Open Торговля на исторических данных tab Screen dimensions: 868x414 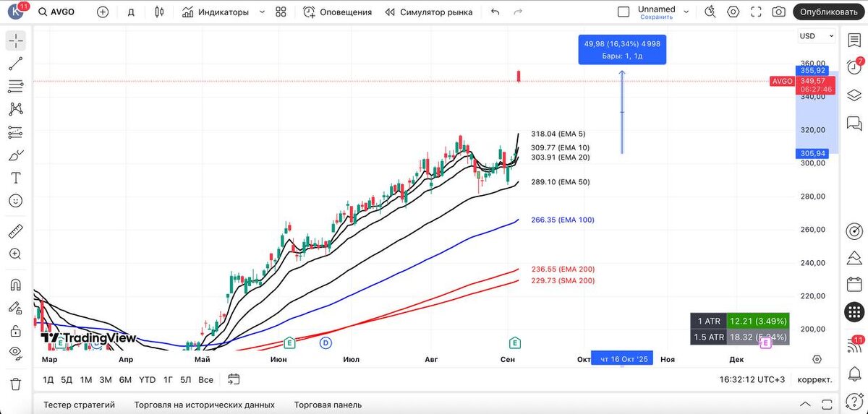coord(205,405)
